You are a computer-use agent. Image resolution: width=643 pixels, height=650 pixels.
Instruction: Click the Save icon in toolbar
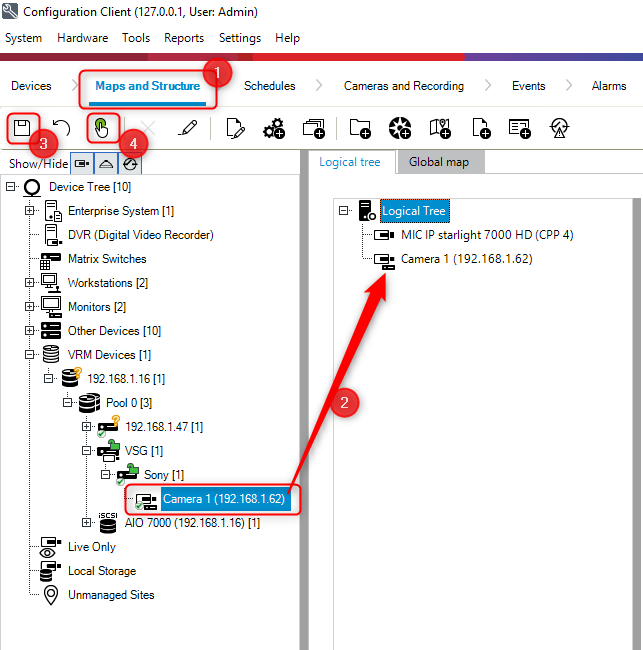coord(21,128)
